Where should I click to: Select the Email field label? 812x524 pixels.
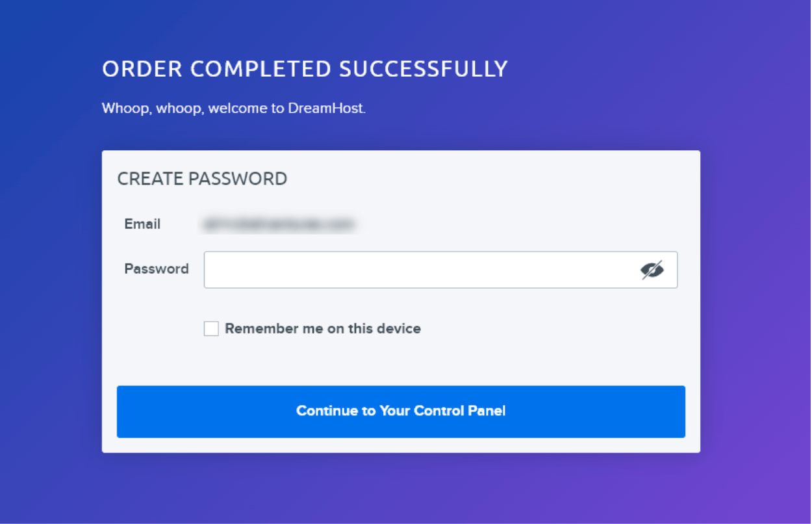[x=142, y=224]
